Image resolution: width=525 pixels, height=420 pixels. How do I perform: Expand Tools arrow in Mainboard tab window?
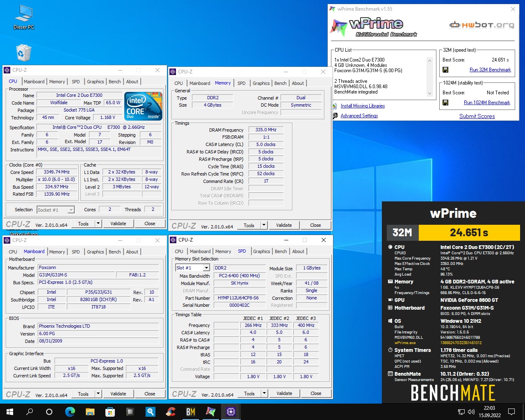point(98,394)
